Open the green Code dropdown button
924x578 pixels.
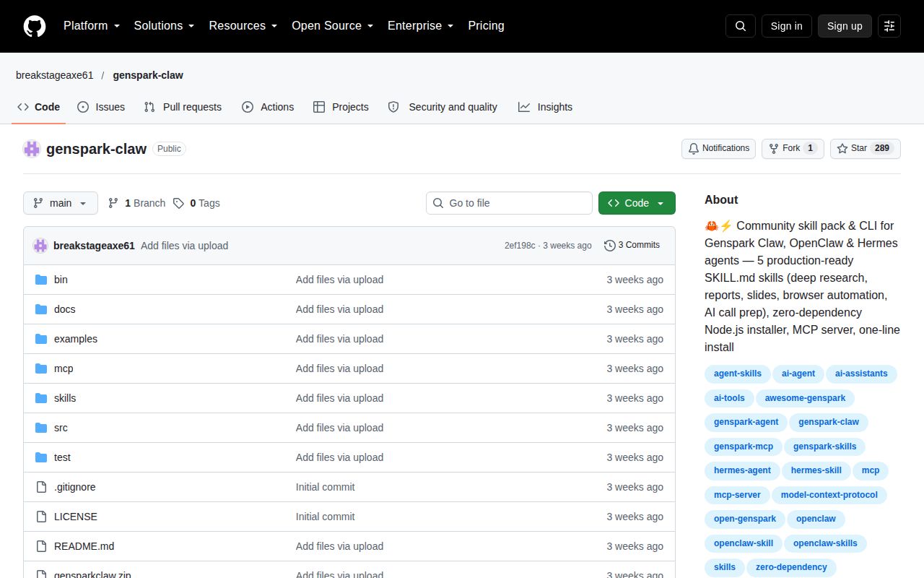637,203
